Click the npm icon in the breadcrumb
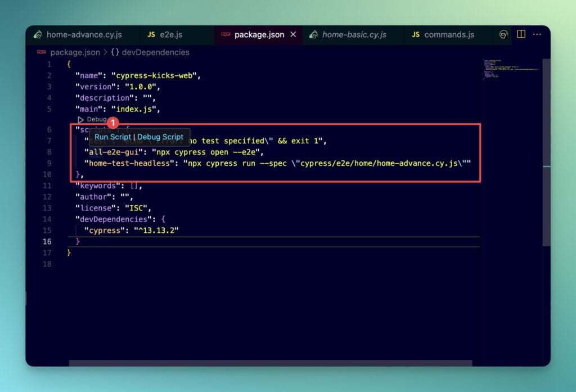 42,52
